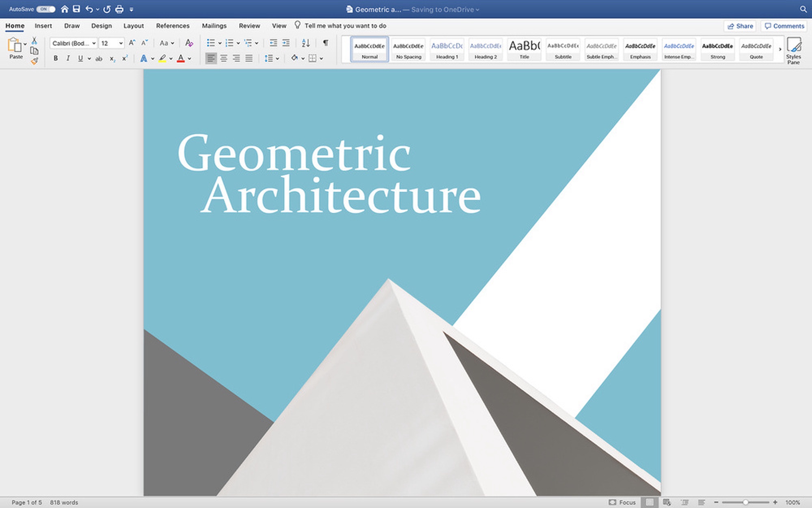
Task: Toggle bold formatting
Action: [56, 59]
